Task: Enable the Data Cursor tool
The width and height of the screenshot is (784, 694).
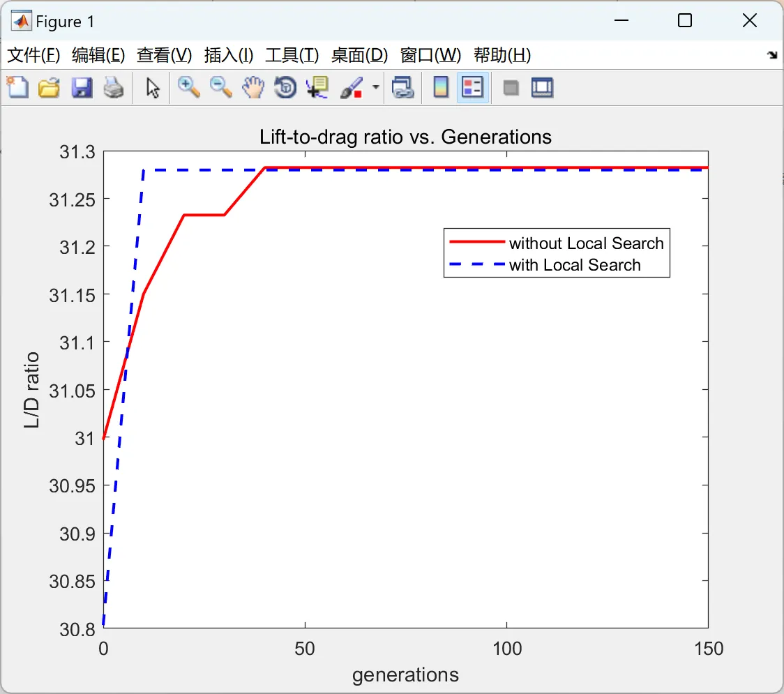Action: click(317, 87)
